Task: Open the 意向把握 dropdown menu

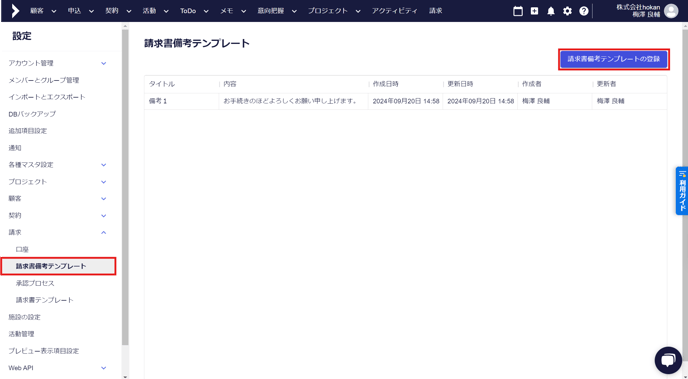Action: (x=277, y=11)
